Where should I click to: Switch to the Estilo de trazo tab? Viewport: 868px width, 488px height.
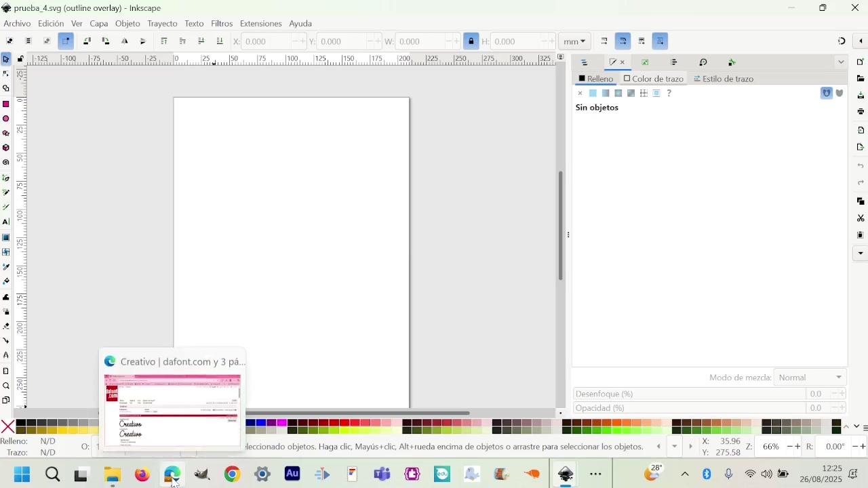(724, 79)
